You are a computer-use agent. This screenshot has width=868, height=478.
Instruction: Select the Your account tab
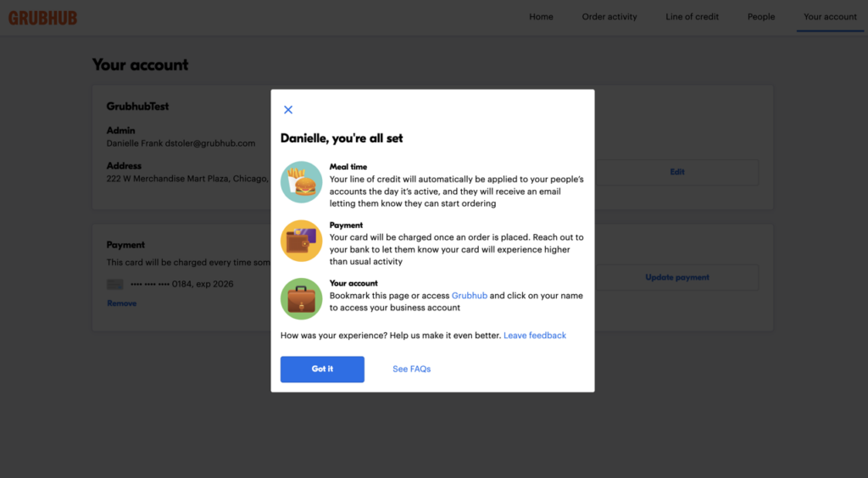tap(830, 17)
